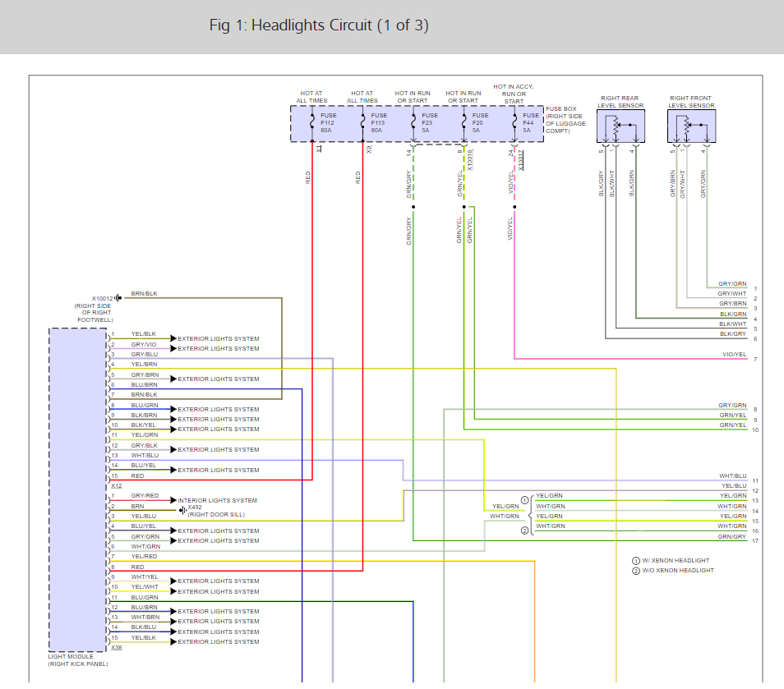Select the X492 Right Door Sill label
The width and height of the screenshot is (784, 689).
click(216, 511)
